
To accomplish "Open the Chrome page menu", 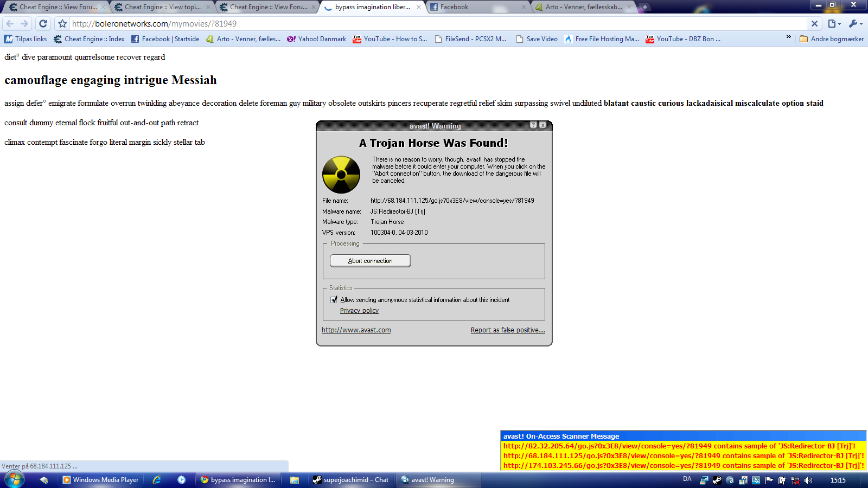I will pyautogui.click(x=834, y=24).
